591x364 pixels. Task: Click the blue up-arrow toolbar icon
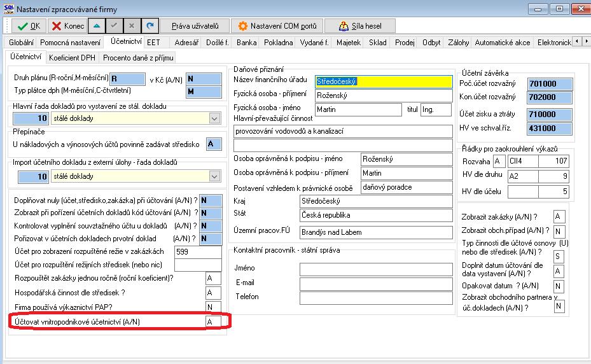tap(97, 26)
